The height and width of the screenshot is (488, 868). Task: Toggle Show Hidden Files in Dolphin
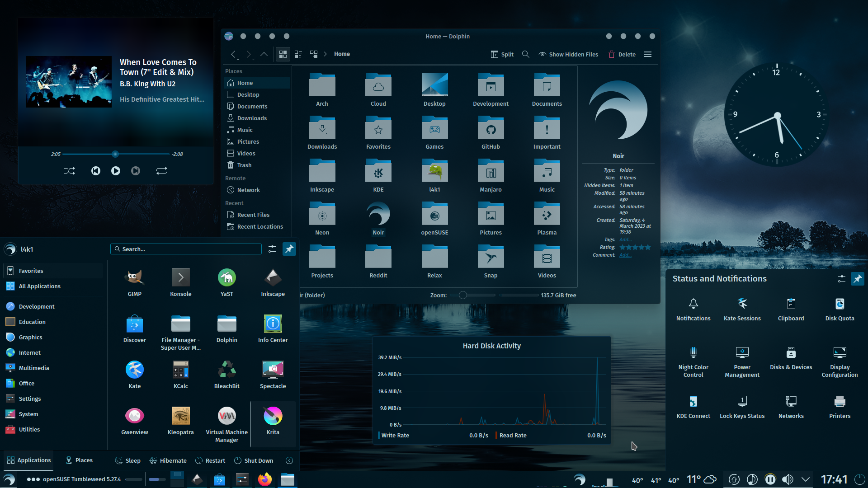point(568,54)
